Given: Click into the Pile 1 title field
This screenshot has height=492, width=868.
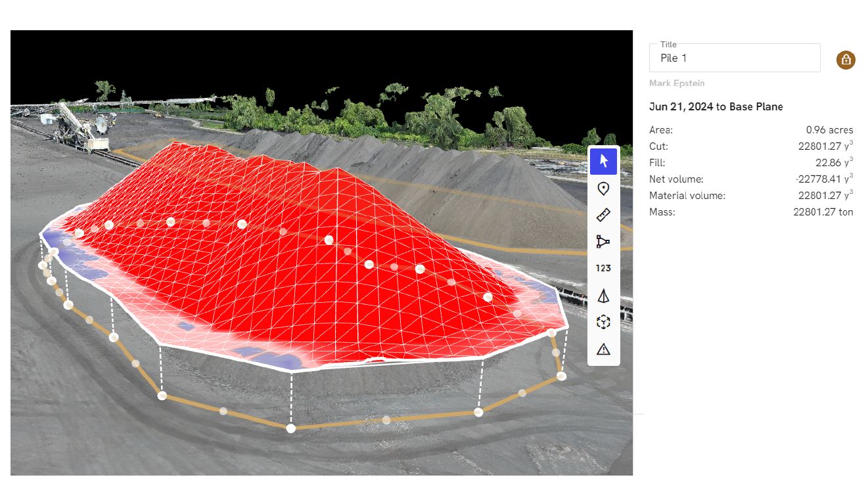Looking at the screenshot, I should tap(734, 58).
